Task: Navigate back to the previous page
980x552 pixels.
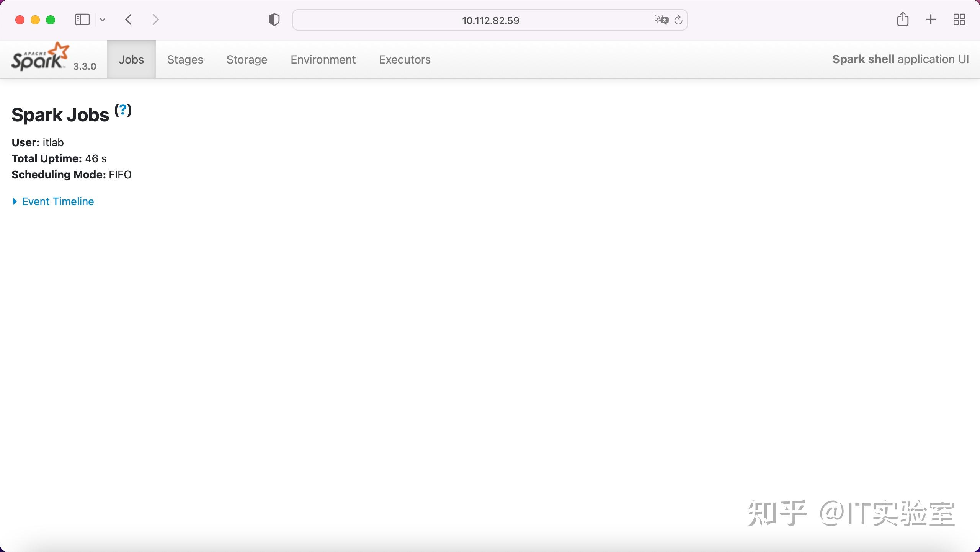Action: 128,20
